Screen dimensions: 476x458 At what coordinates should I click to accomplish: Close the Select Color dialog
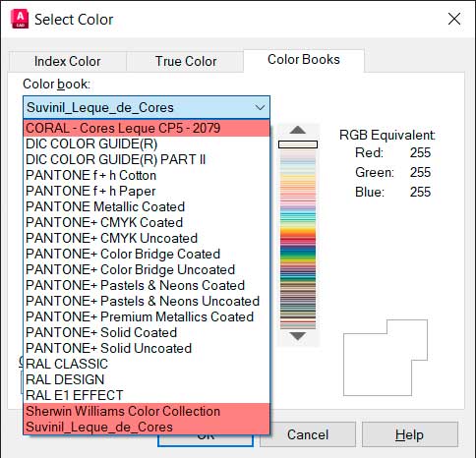[x=454, y=19]
